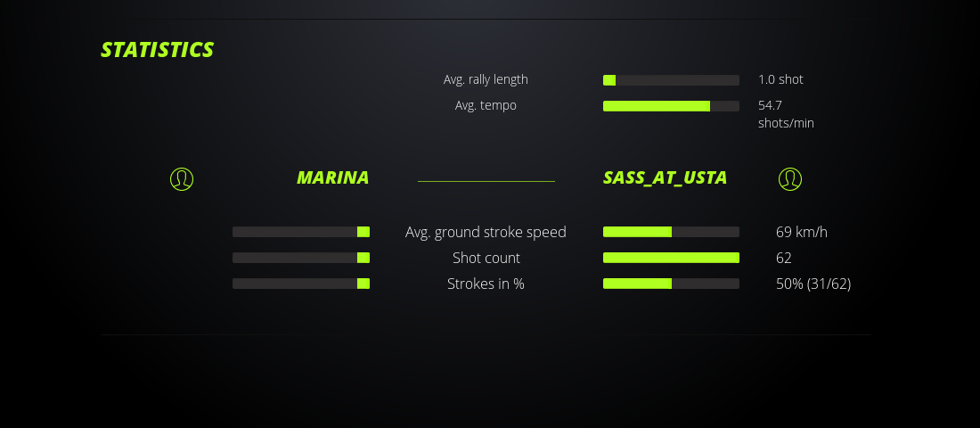Image resolution: width=980 pixels, height=428 pixels.
Task: Select the SASS_AT_USTA player name
Action: click(x=665, y=177)
